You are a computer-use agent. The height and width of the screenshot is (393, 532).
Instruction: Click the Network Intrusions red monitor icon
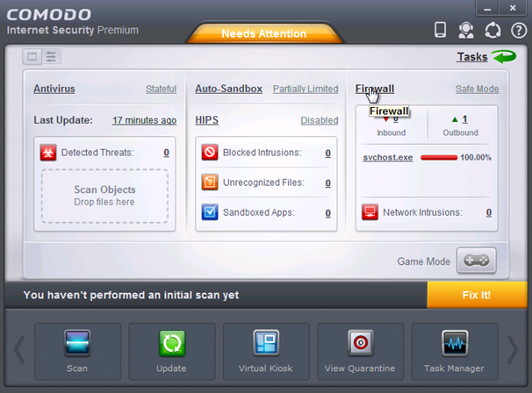370,212
